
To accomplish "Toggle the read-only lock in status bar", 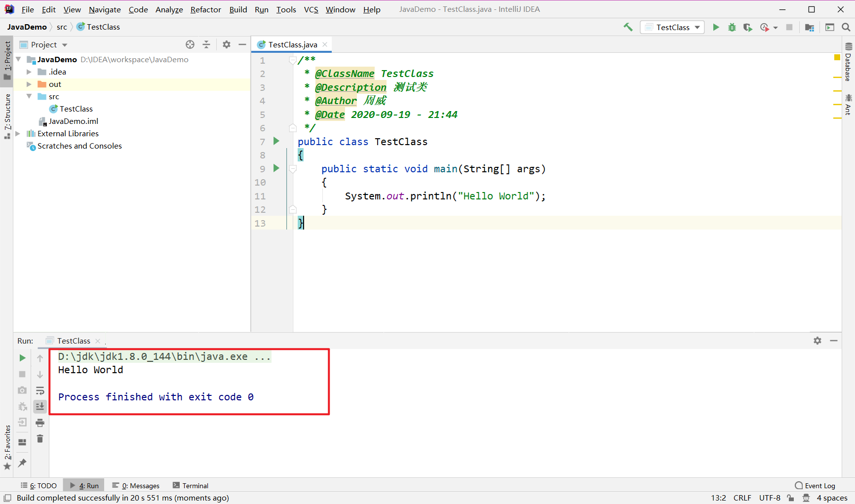I will 791,498.
